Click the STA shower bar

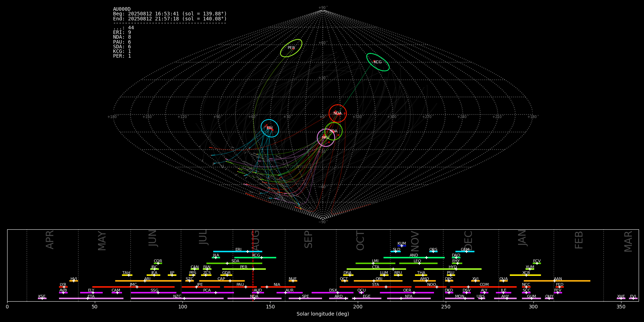tap(375, 287)
